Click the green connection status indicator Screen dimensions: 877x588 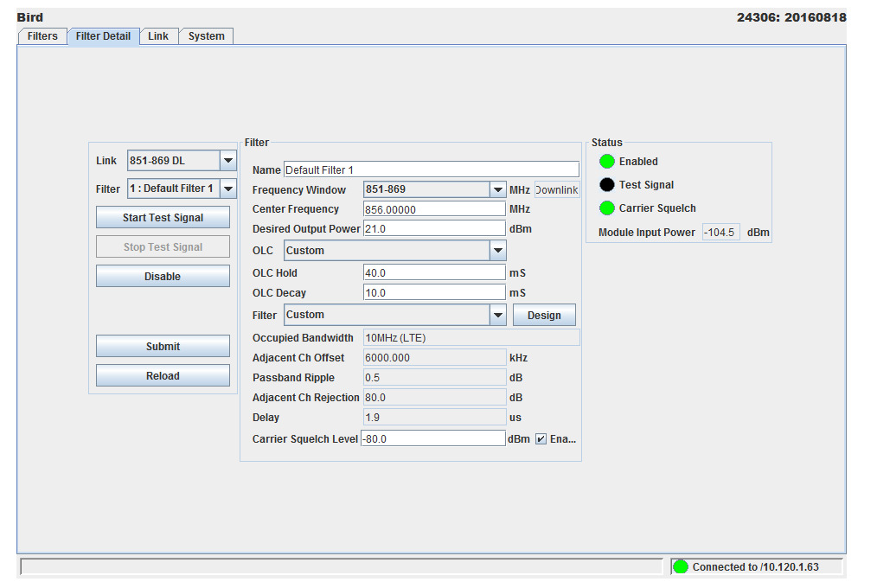pos(681,566)
